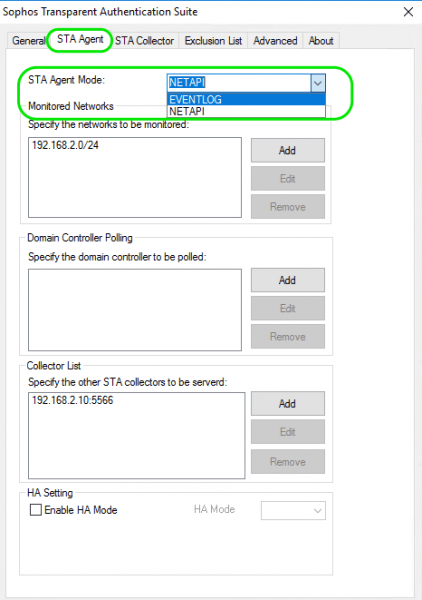Switch to the General tab
Image resolution: width=422 pixels, height=600 pixels.
point(28,41)
